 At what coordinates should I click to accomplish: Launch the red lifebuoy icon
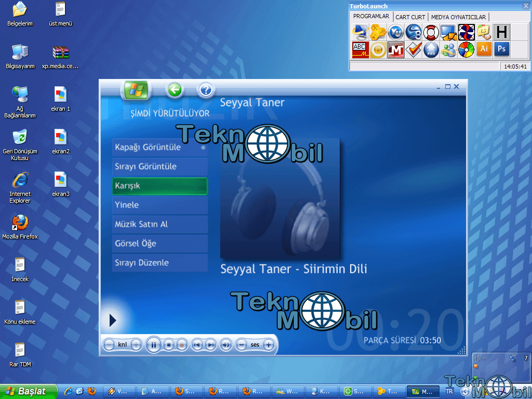click(x=431, y=32)
